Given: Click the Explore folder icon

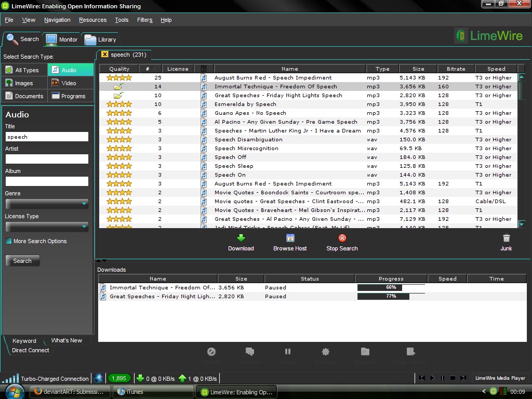Looking at the screenshot, I should [365, 352].
